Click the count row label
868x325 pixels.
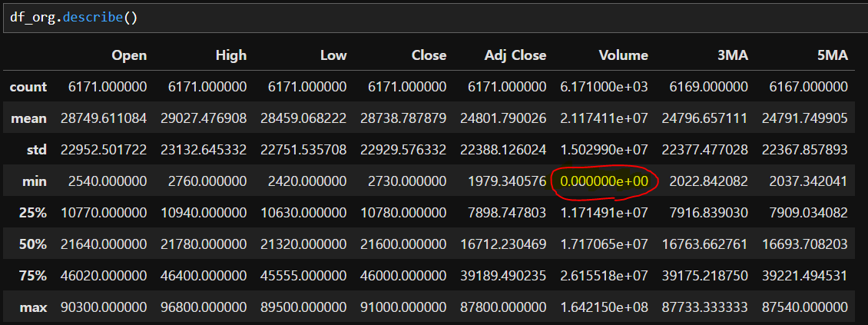click(28, 87)
